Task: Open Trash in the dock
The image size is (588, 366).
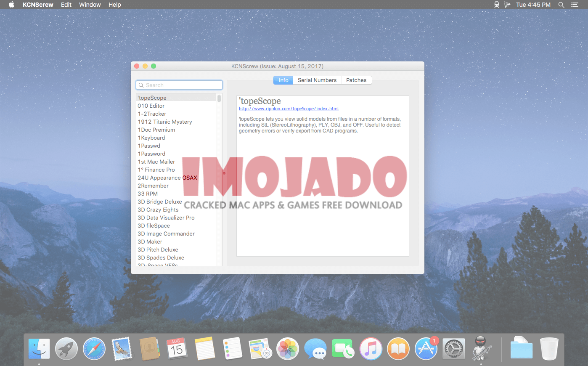Action: point(549,349)
